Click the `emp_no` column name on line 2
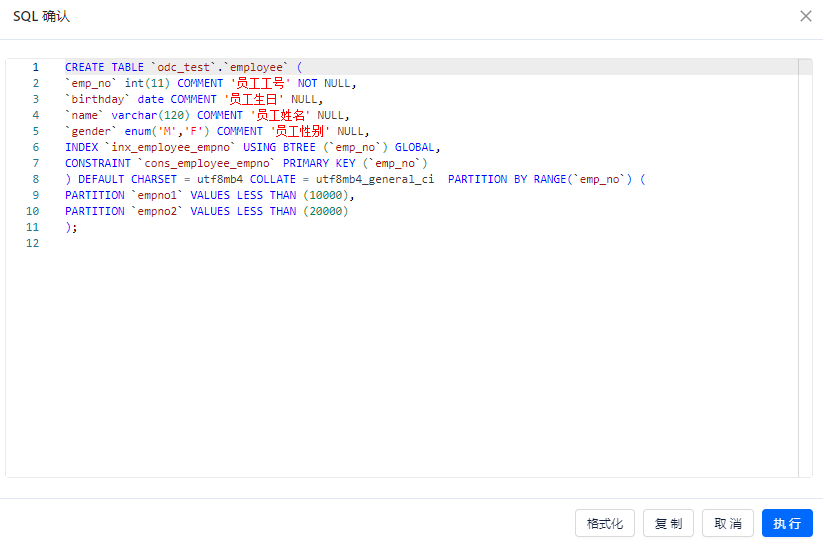 click(91, 83)
